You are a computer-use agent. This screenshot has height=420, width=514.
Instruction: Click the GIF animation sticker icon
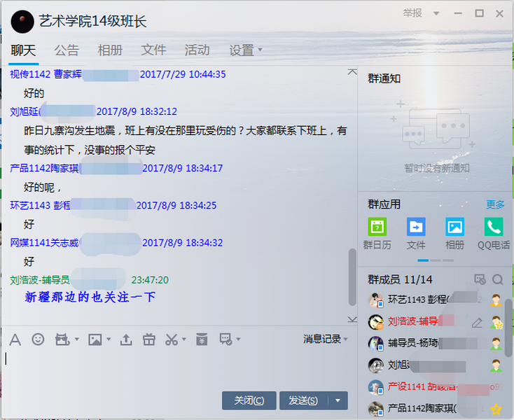click(62, 339)
